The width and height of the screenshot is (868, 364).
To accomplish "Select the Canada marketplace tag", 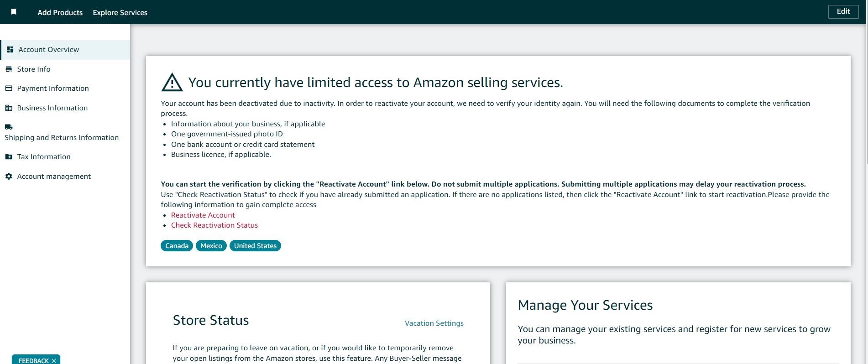I will coord(177,245).
